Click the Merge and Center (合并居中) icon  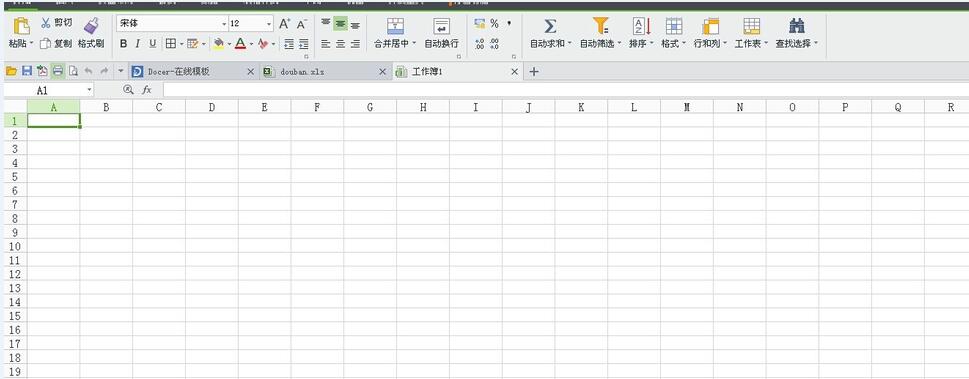pos(396,27)
